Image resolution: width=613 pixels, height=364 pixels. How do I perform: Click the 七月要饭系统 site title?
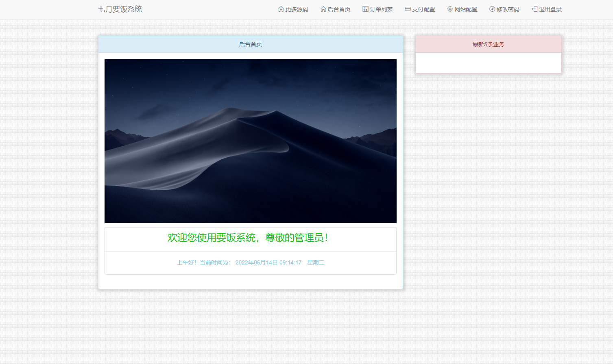[x=120, y=9]
